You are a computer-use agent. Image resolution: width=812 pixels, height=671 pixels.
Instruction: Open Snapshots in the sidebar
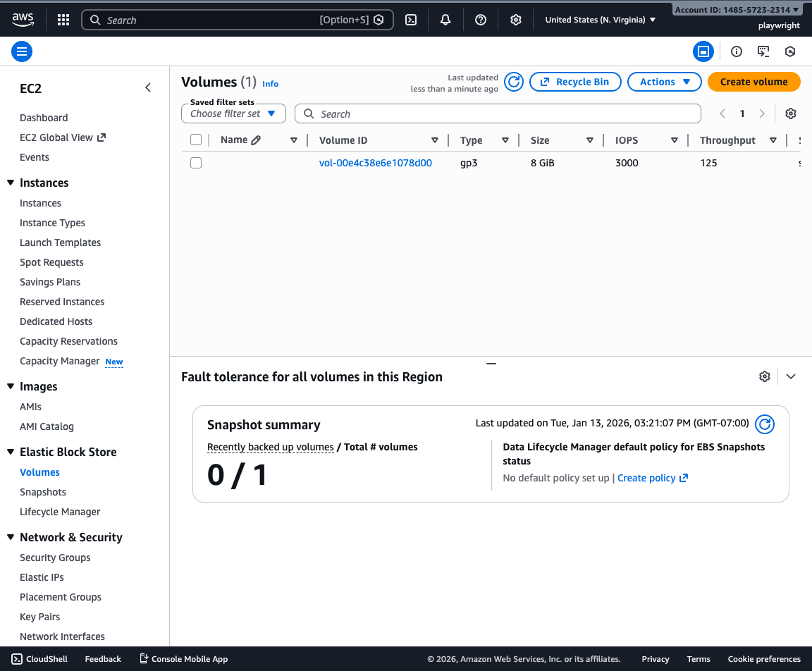43,492
